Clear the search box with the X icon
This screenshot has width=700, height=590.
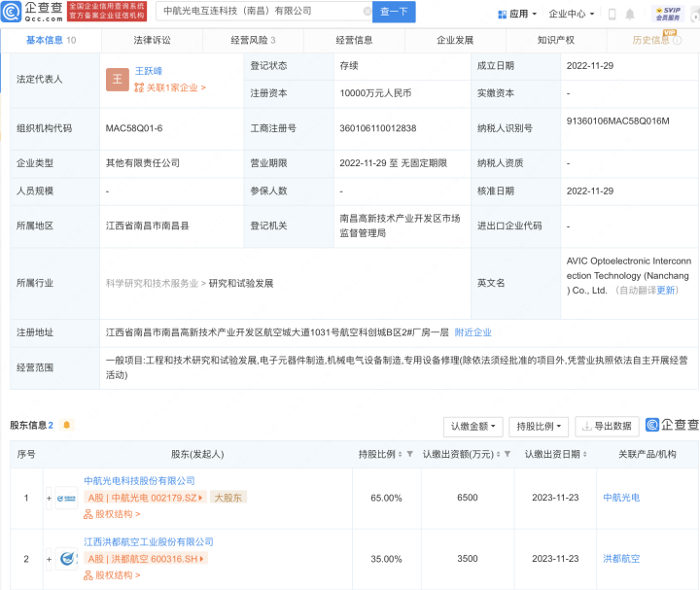[x=367, y=11]
